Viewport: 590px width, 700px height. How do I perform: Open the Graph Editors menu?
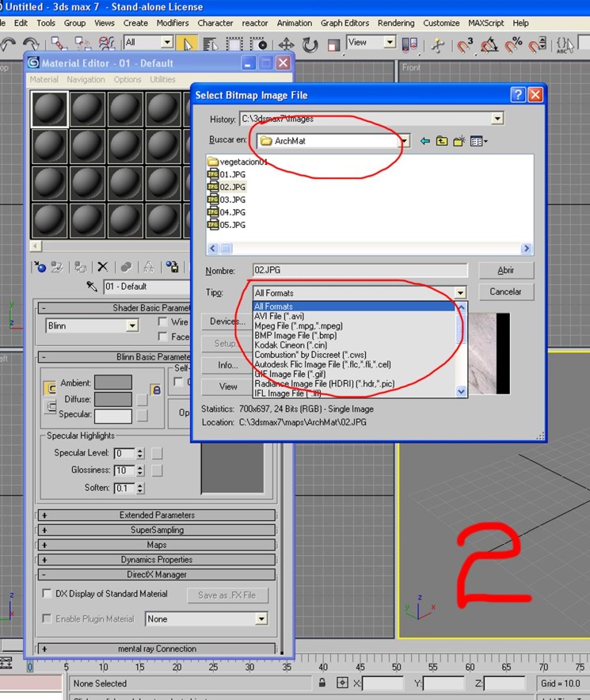point(344,23)
